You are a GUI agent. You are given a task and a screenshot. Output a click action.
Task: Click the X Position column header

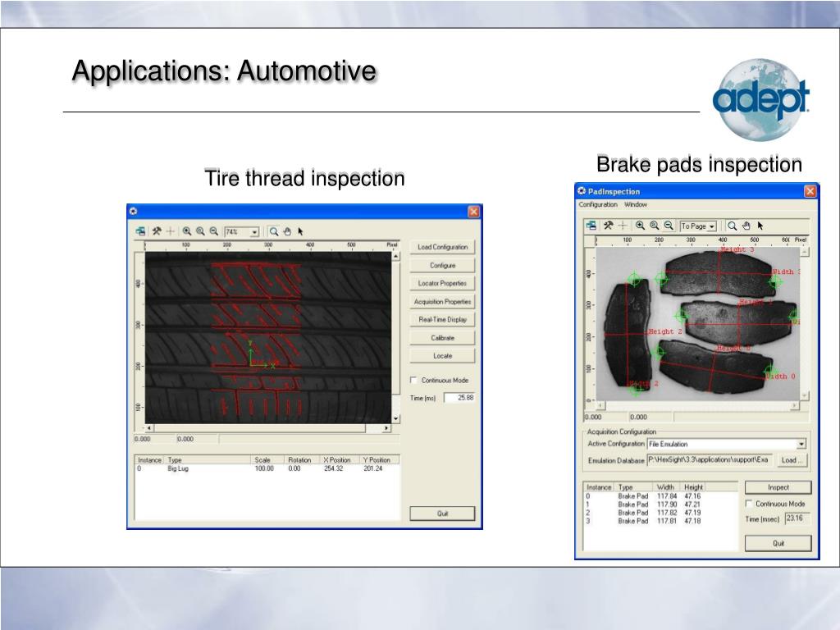(340, 459)
